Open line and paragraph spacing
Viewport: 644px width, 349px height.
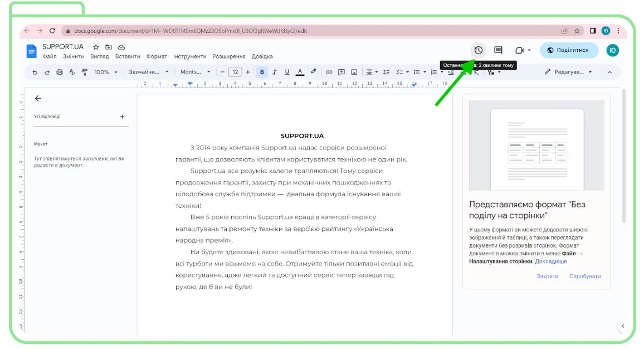[x=386, y=72]
